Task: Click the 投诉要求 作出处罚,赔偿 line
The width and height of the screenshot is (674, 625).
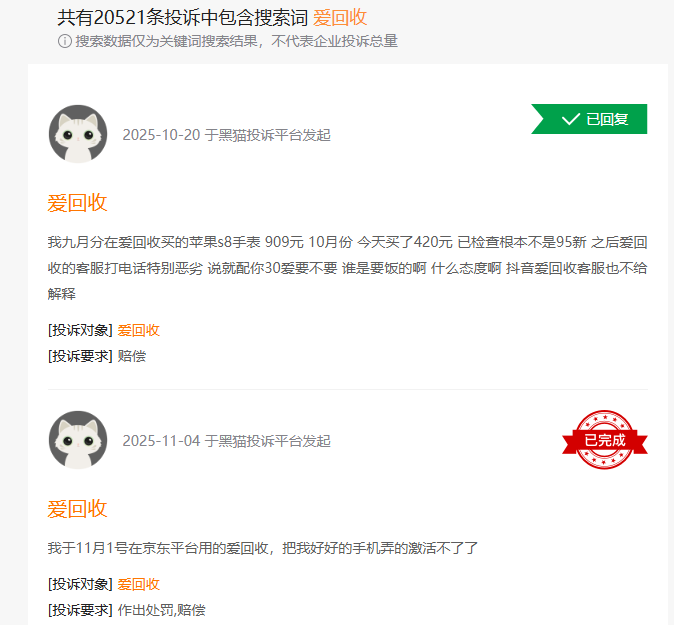Action: (x=127, y=610)
